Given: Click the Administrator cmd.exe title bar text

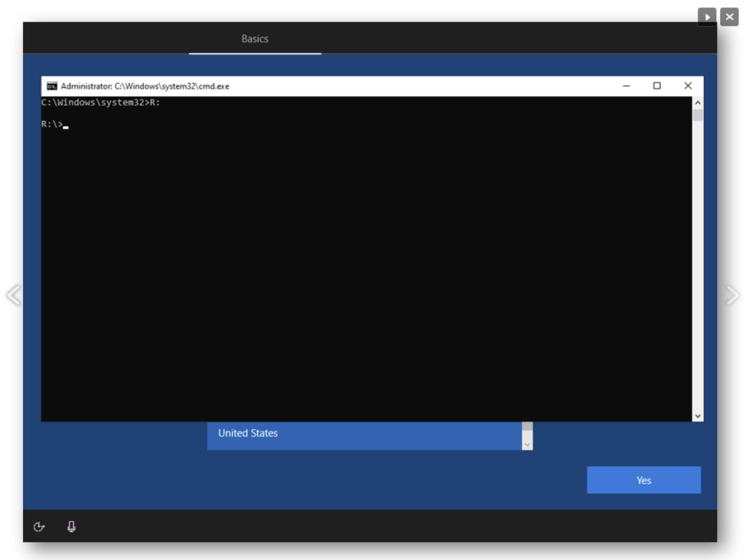Looking at the screenshot, I should coord(145,86).
